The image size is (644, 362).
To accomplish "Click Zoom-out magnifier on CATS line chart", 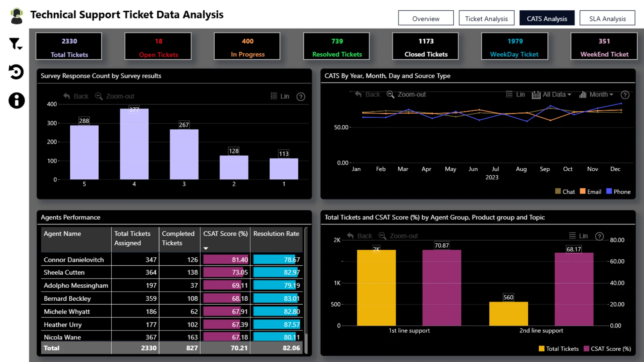I will [390, 95].
